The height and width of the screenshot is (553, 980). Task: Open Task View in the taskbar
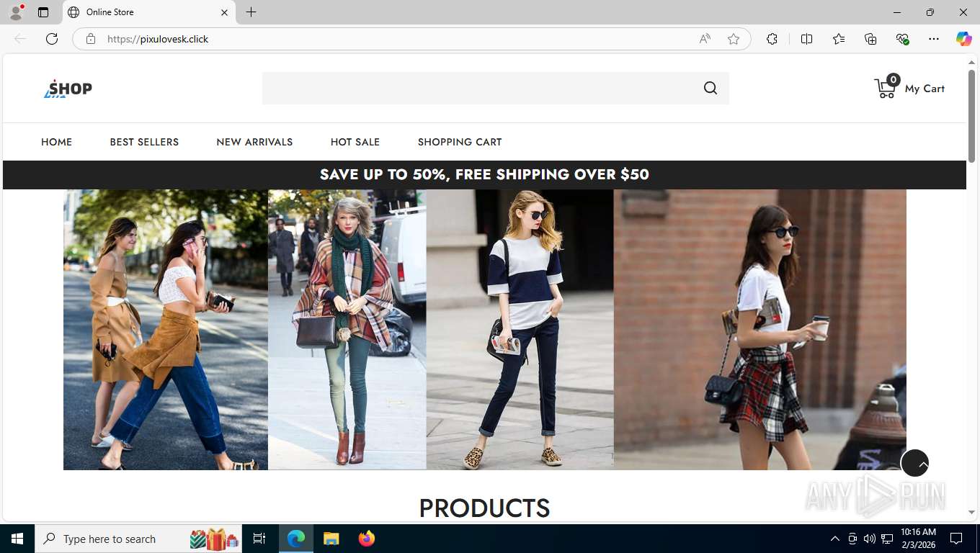tap(259, 539)
